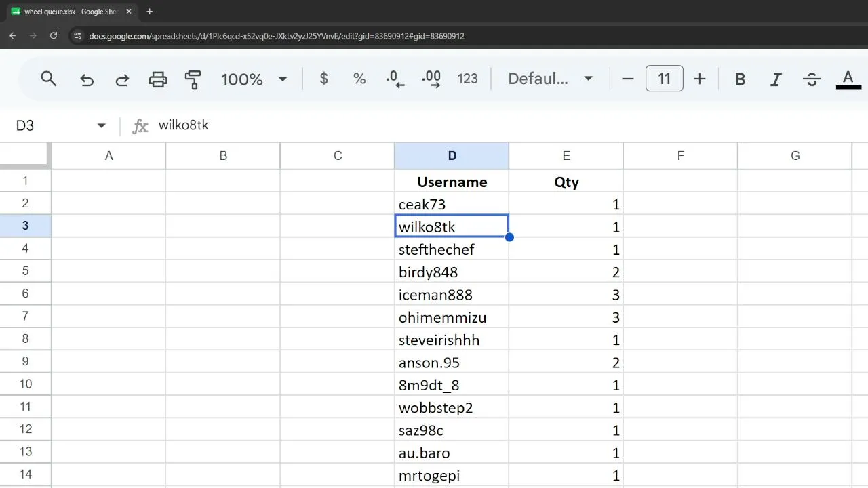Select column F header
This screenshot has width=868, height=488.
click(x=680, y=156)
